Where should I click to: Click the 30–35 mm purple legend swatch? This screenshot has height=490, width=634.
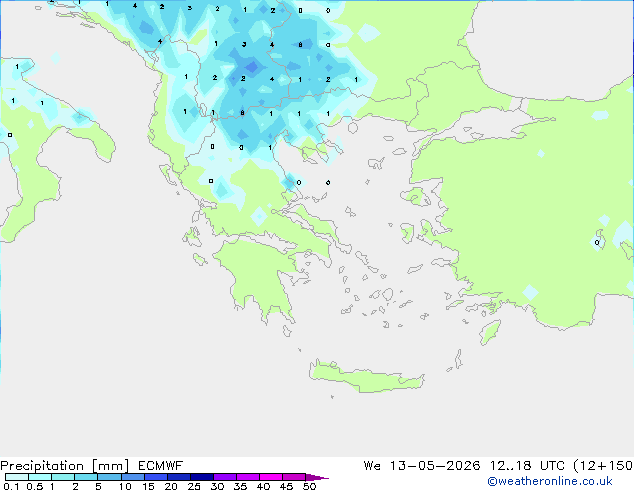click(x=225, y=477)
